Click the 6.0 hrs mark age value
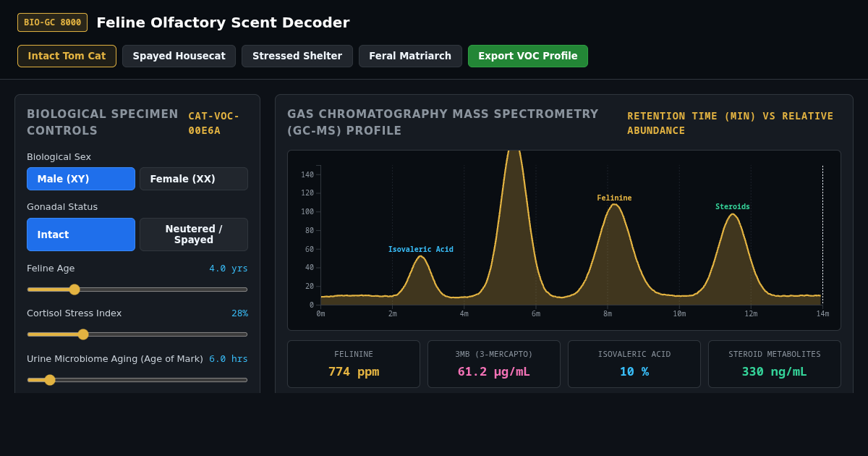The image size is (868, 456). click(x=229, y=359)
